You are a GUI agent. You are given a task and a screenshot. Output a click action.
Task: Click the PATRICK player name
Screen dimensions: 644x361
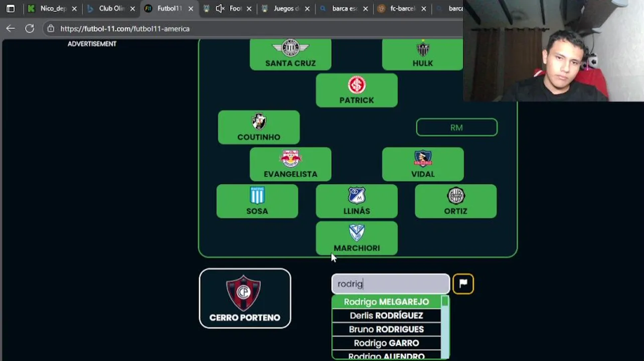pos(357,100)
